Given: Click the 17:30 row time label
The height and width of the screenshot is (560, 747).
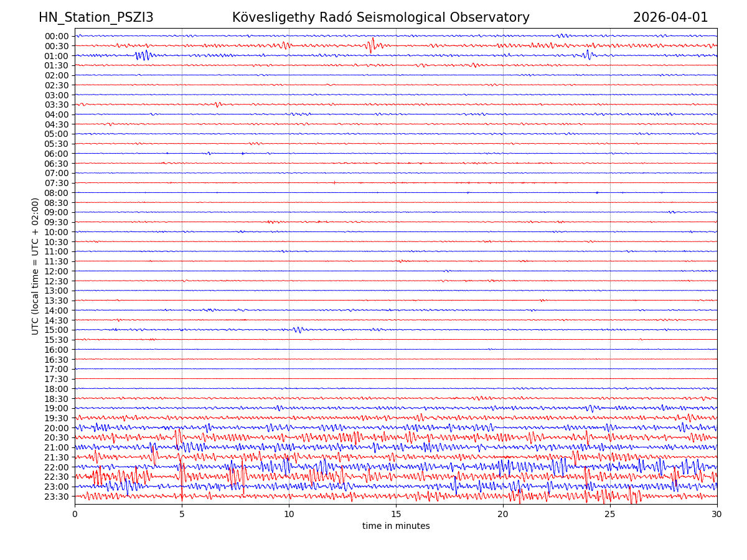Looking at the screenshot, I should [x=57, y=379].
